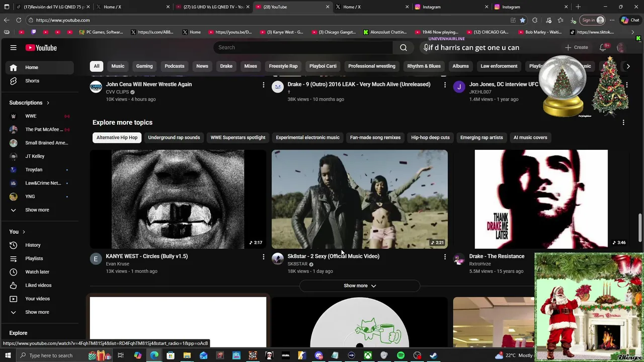Select the Law enforcement chip
The width and height of the screenshot is (644, 362).
tap(499, 66)
